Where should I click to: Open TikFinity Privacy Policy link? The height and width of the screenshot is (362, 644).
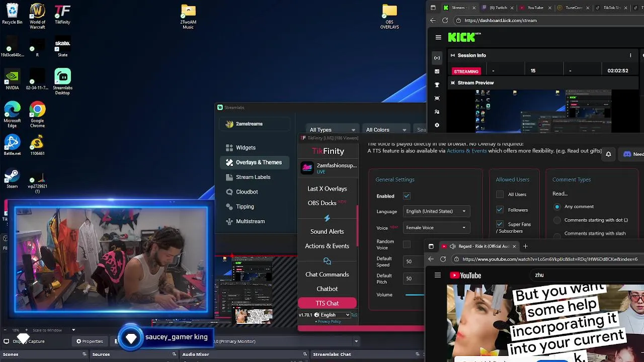tap(329, 321)
